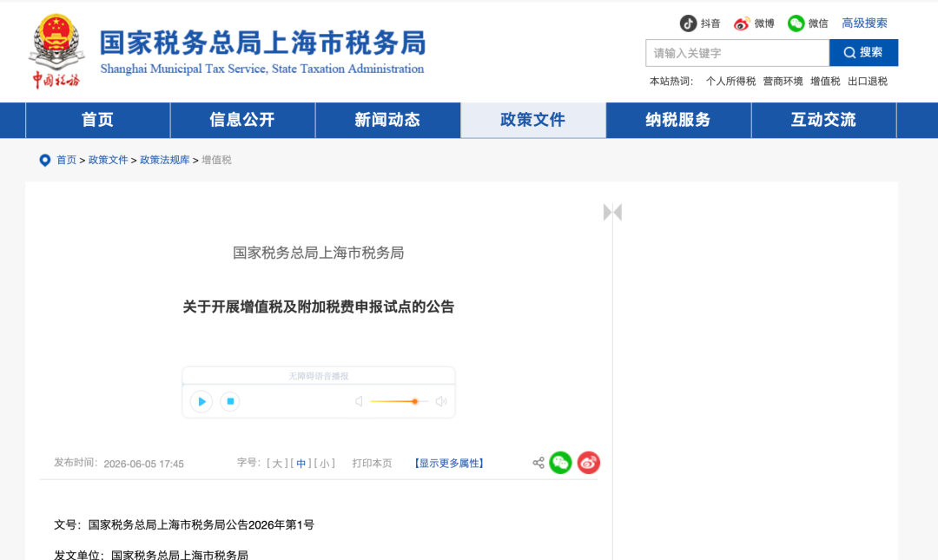Screen dimensions: 938x560
Task: Click 首页 in breadcrumb
Action: 66,161
